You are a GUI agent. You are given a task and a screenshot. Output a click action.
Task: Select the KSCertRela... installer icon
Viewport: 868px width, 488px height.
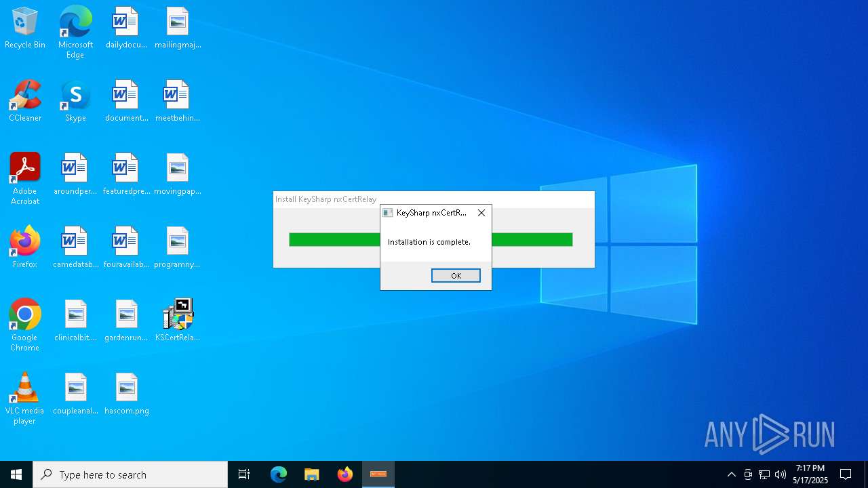click(178, 321)
